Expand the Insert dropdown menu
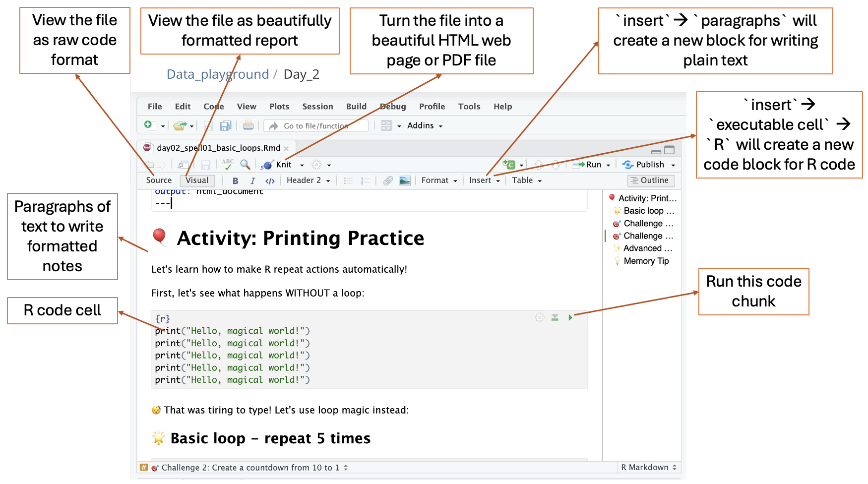868x484 pixels. [x=484, y=181]
